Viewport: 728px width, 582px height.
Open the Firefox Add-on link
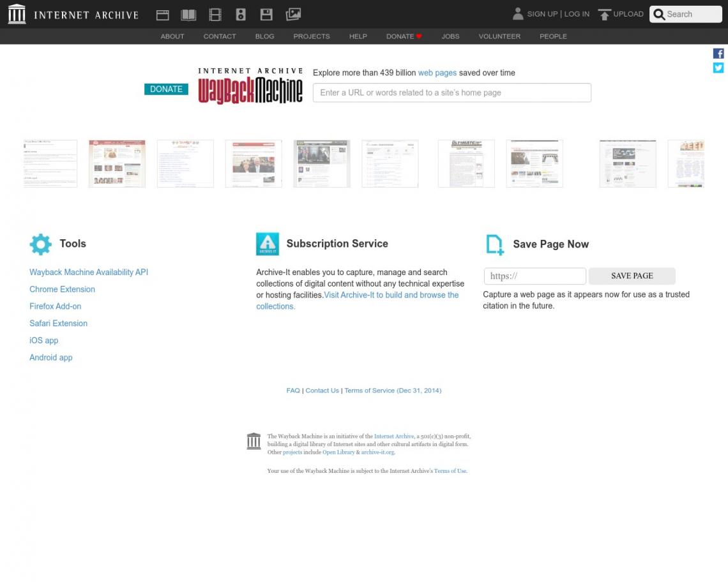(x=56, y=306)
